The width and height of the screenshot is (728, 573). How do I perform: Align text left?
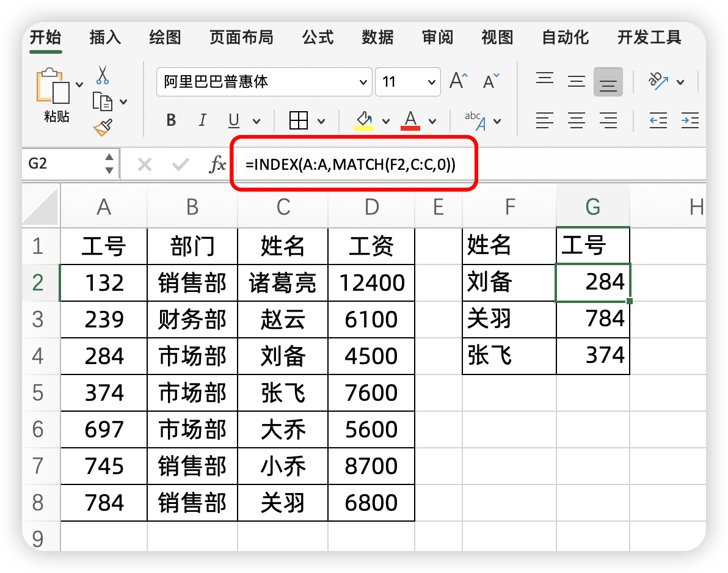[545, 121]
